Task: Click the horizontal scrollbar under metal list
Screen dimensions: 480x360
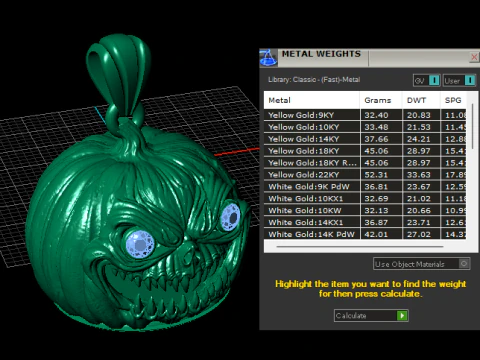Action: pyautogui.click(x=360, y=247)
